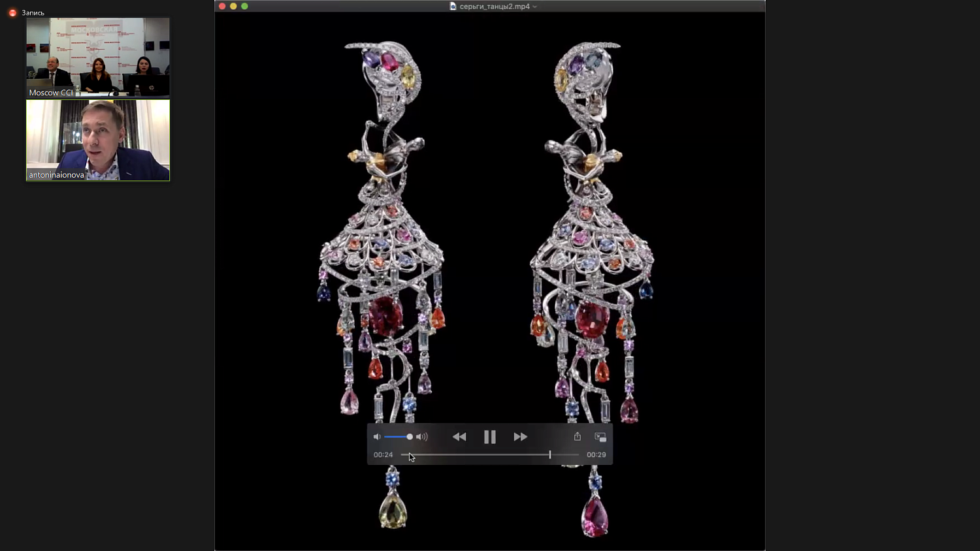Click the playhead marker on the timeline
Screen dimensions: 980x551
(550, 454)
